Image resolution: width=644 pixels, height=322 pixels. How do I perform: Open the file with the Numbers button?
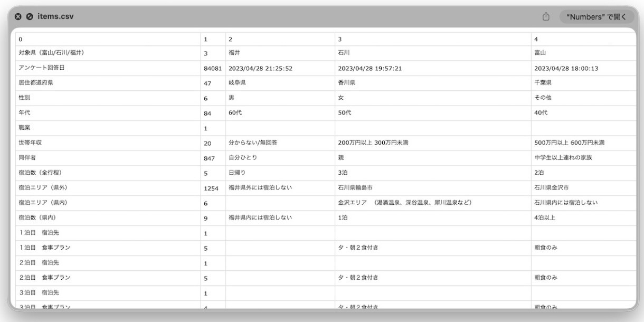coord(596,16)
